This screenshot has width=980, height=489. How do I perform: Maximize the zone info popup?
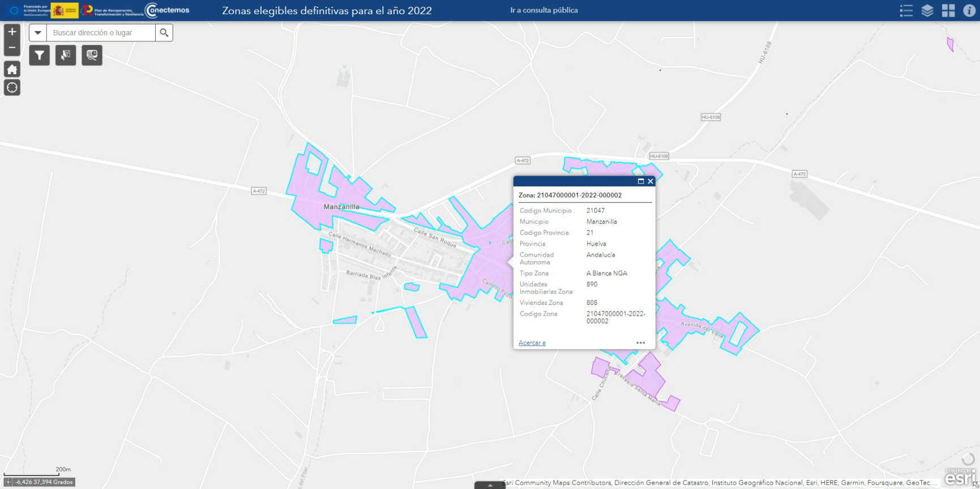641,181
